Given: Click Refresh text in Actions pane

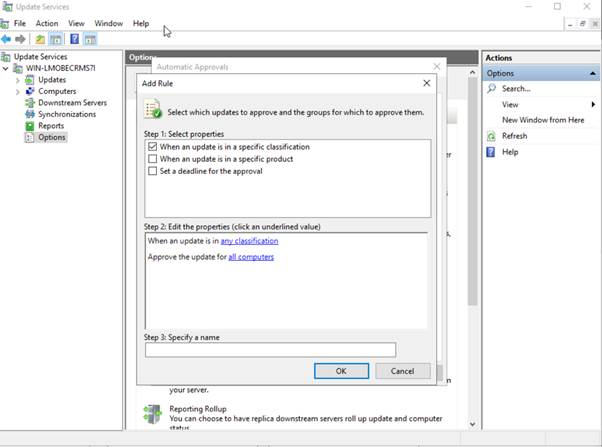Looking at the screenshot, I should tap(514, 136).
